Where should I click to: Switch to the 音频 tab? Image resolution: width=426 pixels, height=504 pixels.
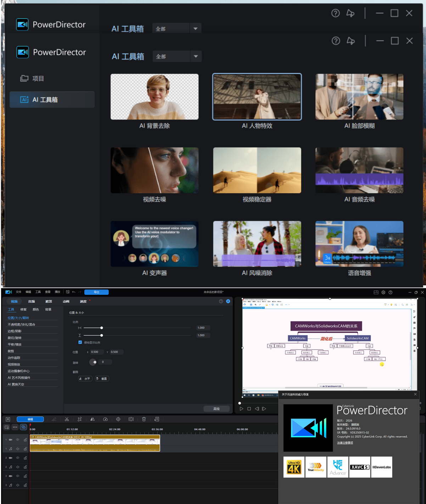tap(32, 301)
